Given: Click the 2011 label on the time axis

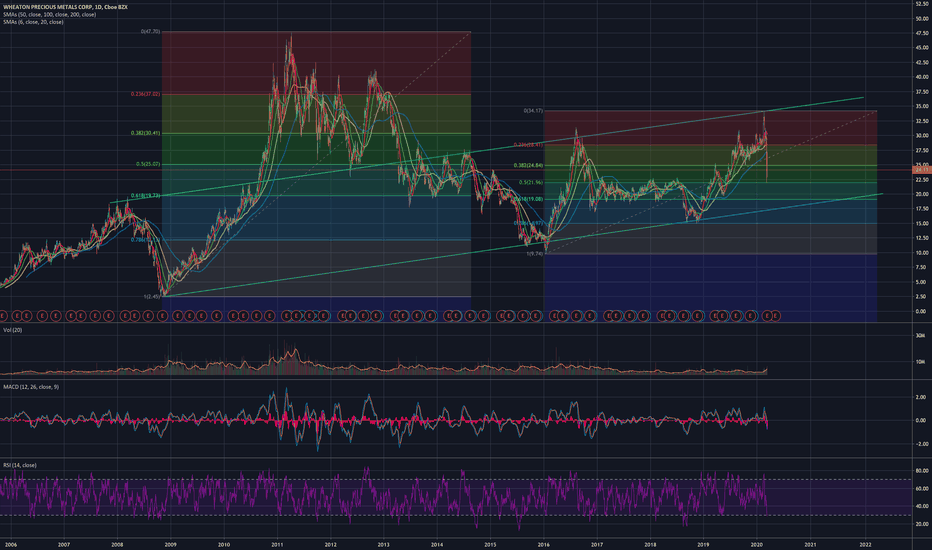Looking at the screenshot, I should (x=277, y=545).
